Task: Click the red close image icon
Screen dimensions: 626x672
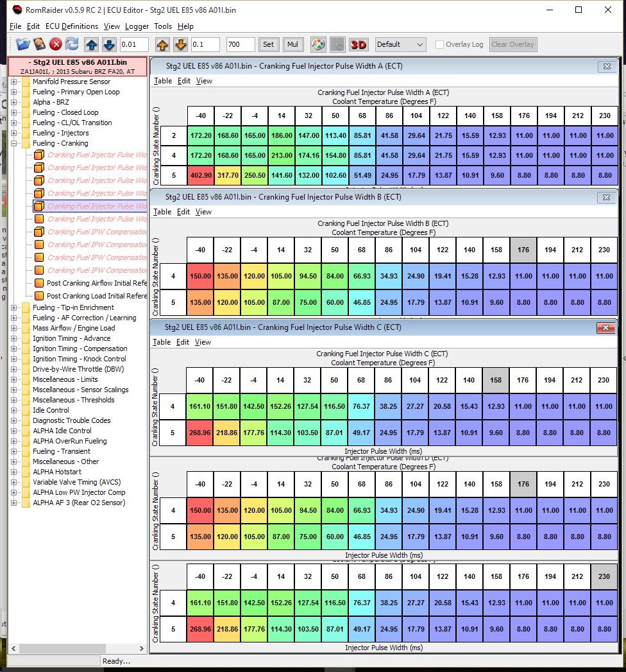Action: click(56, 44)
